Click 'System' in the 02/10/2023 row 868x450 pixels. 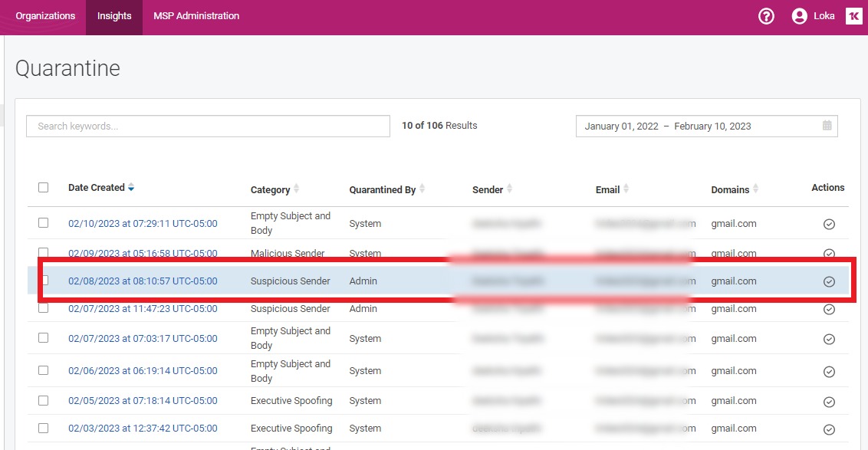tap(365, 224)
